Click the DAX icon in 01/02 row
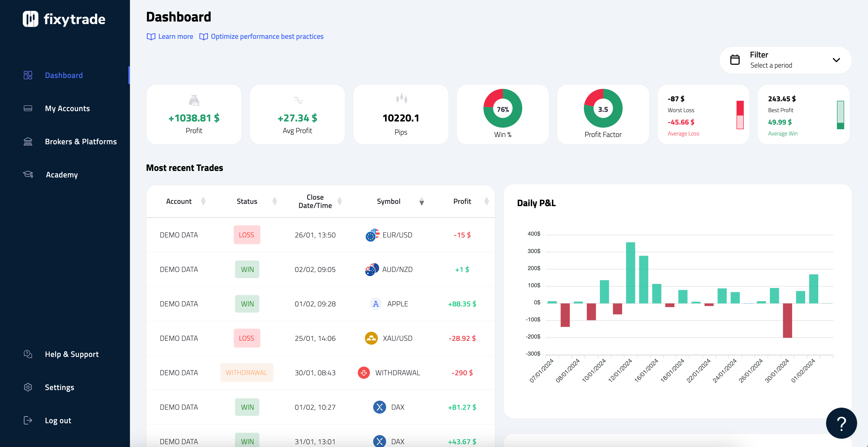The image size is (868, 447). 379,407
